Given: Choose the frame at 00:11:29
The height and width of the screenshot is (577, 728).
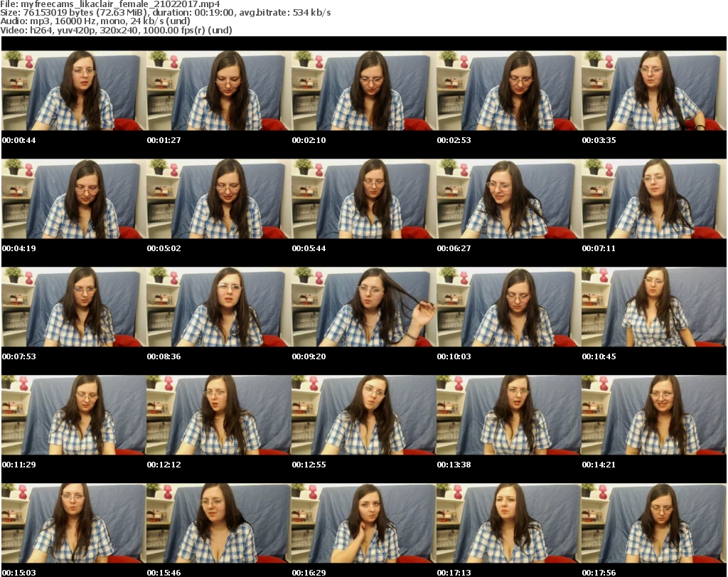Looking at the screenshot, I should point(73,415).
